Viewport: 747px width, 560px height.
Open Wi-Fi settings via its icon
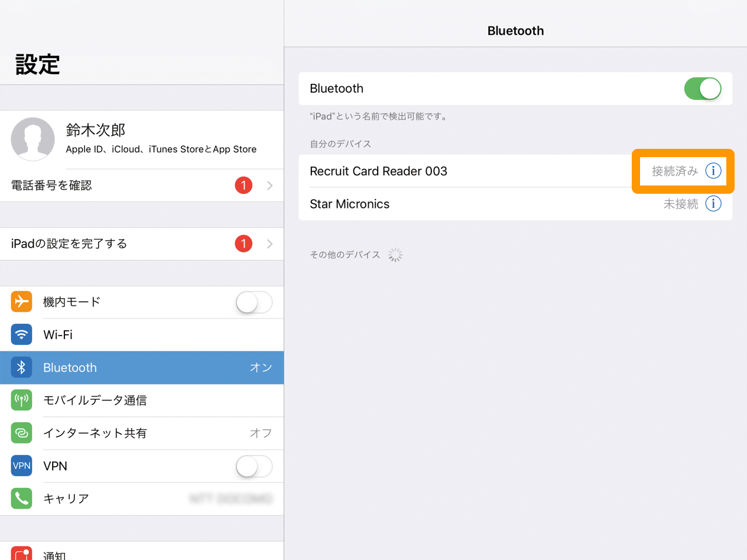point(22,334)
